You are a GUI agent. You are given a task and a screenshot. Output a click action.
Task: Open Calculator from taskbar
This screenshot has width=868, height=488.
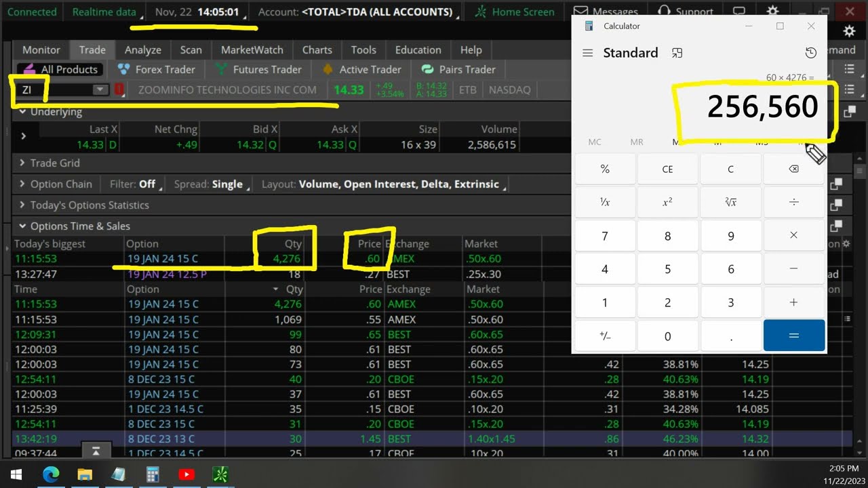pos(153,474)
